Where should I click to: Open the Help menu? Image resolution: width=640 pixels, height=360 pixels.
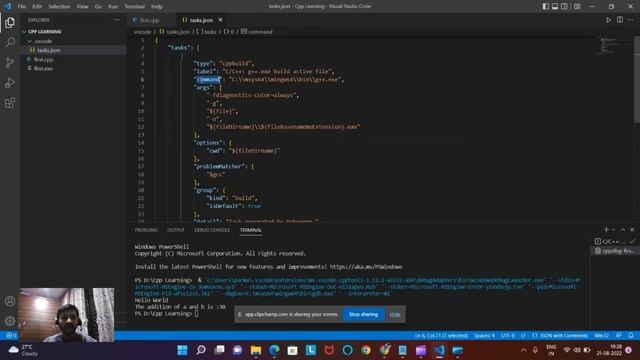click(157, 6)
